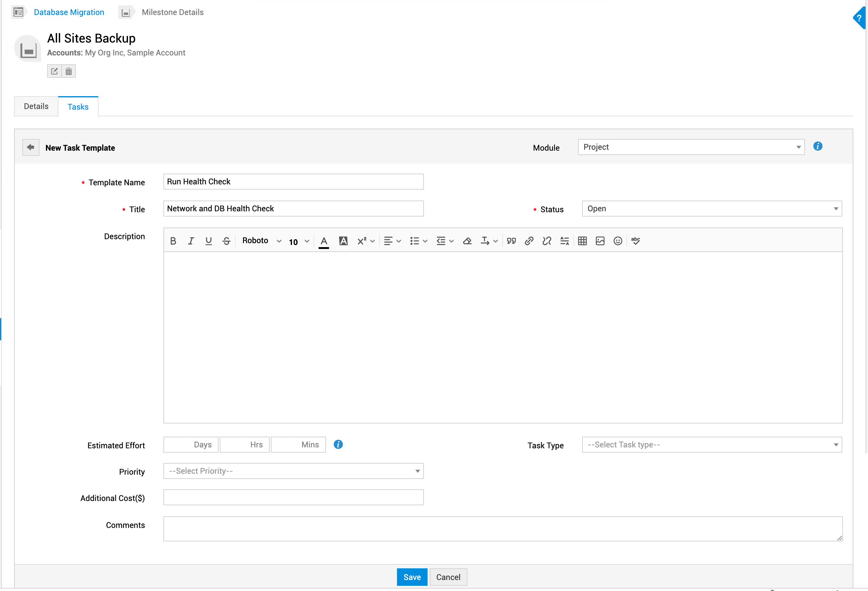Toggle italic formatting in description toolbar
The image size is (868, 591).
(x=191, y=241)
